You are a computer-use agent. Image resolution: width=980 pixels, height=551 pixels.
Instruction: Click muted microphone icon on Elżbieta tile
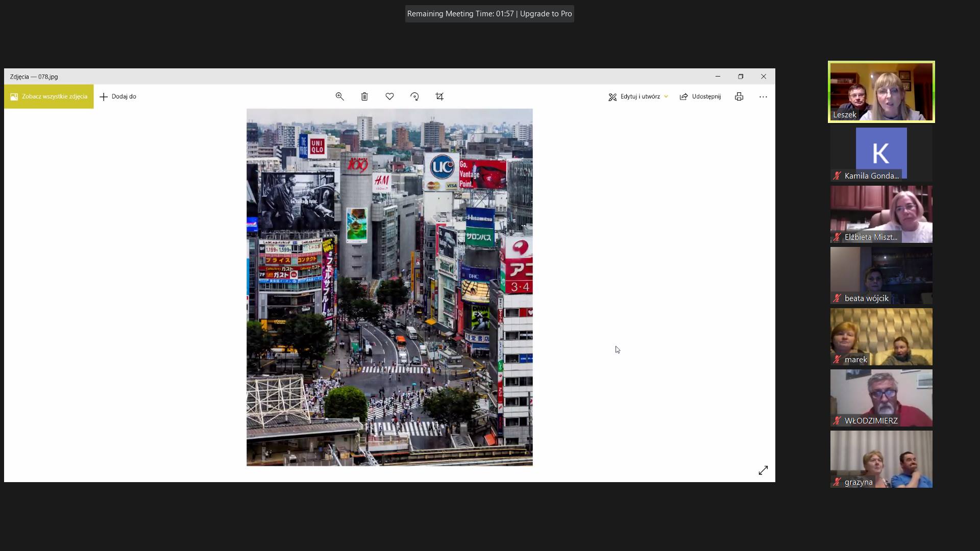point(837,237)
